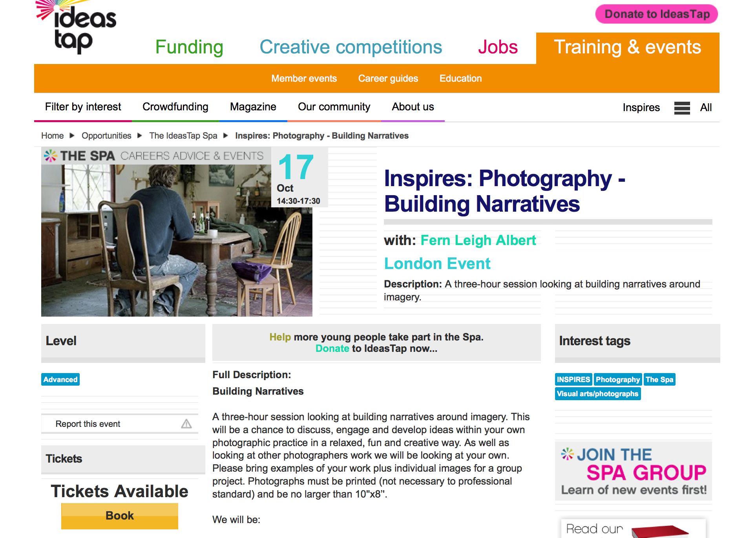This screenshot has height=538, width=756.
Task: Switch to the Funding tab
Action: tap(189, 47)
